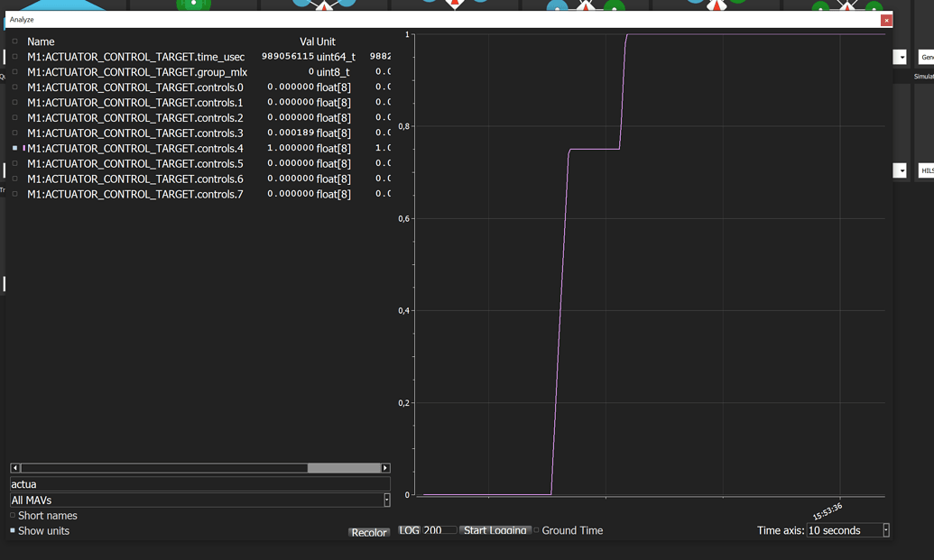
Task: Click the uint8_t unit label
Action: [x=333, y=72]
